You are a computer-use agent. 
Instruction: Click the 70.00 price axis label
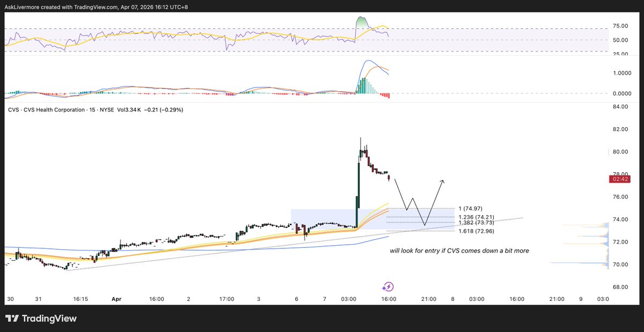(620, 264)
